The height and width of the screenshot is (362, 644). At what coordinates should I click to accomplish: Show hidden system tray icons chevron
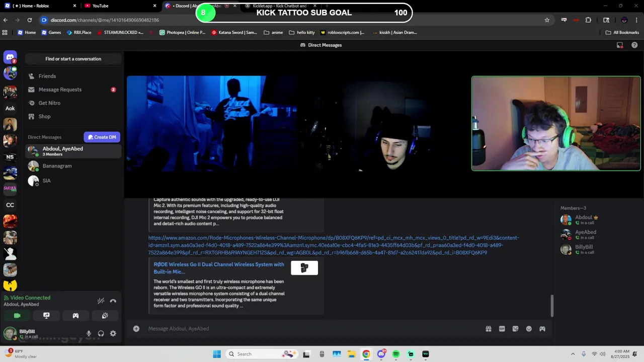coord(573,354)
